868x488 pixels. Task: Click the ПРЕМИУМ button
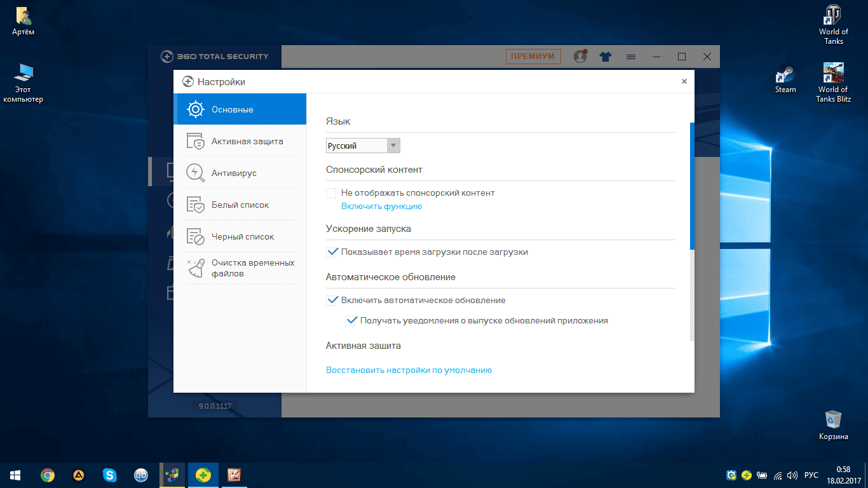[x=533, y=57]
